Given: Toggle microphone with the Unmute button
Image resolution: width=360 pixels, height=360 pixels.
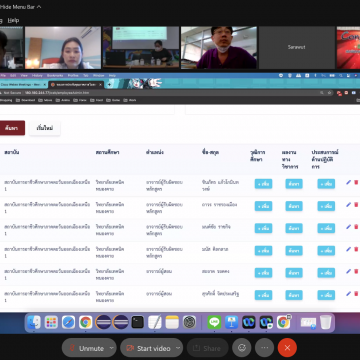Looking at the screenshot, I should 86,348.
